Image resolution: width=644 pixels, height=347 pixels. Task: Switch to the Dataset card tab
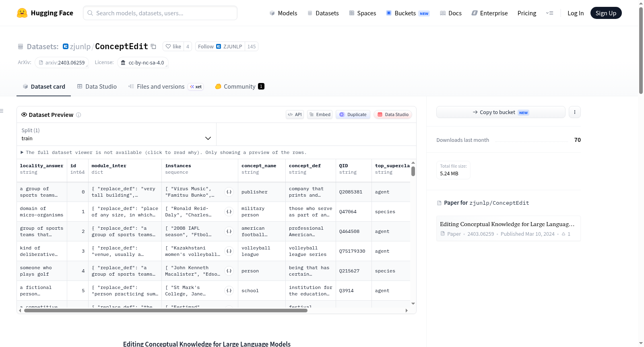tap(44, 87)
